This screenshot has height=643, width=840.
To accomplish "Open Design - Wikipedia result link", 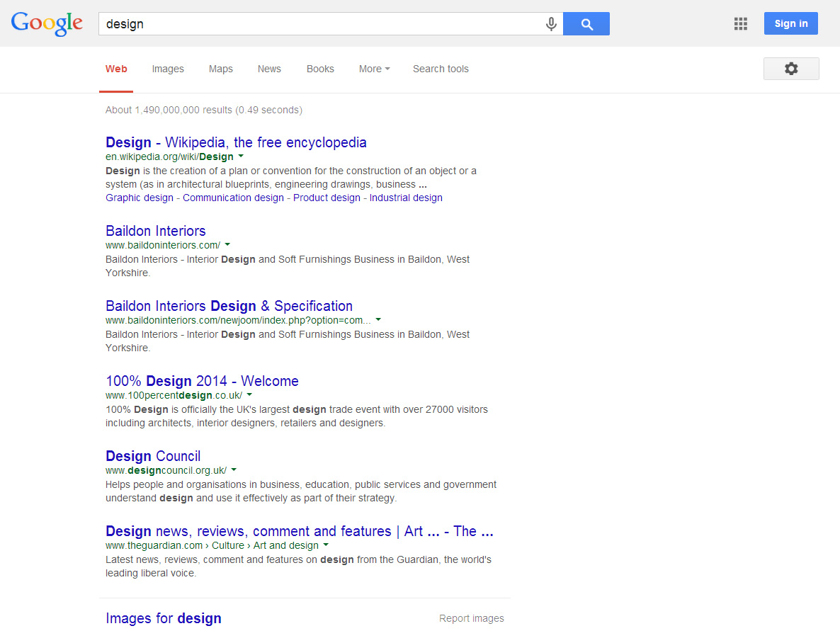I will click(236, 142).
